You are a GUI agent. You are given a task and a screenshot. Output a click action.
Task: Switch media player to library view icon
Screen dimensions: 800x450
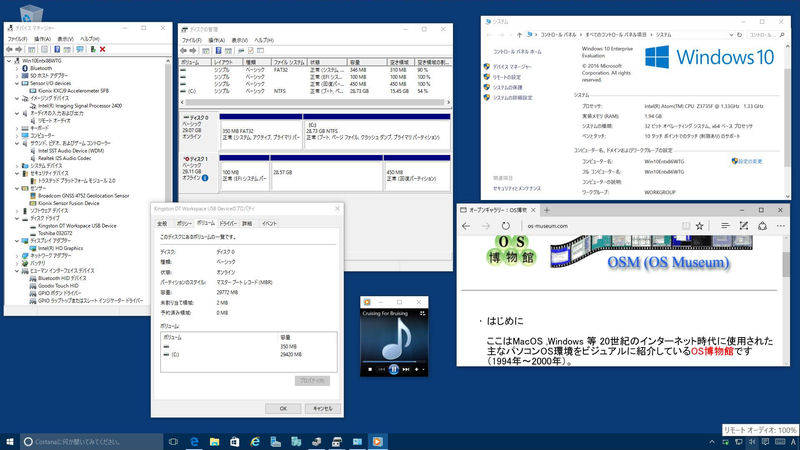coord(422,313)
